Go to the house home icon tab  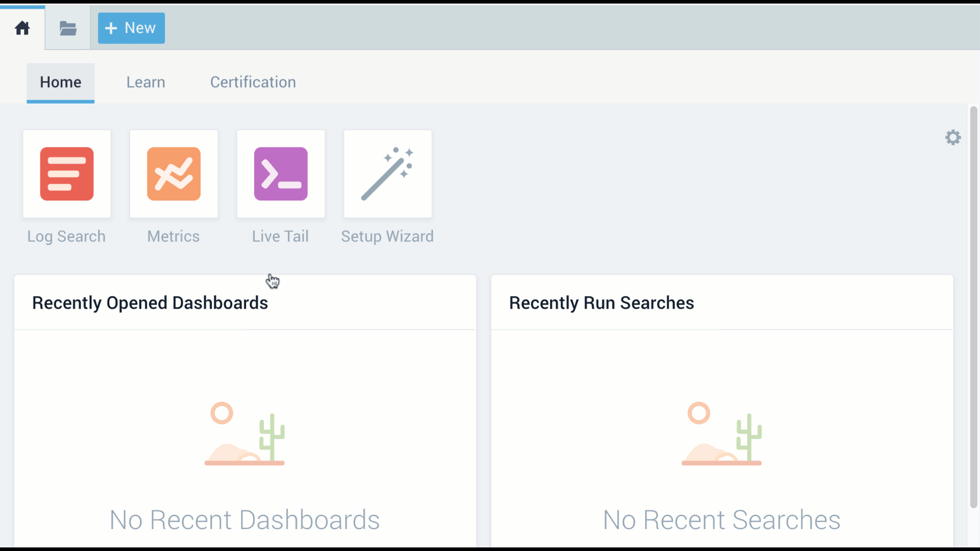click(x=22, y=28)
